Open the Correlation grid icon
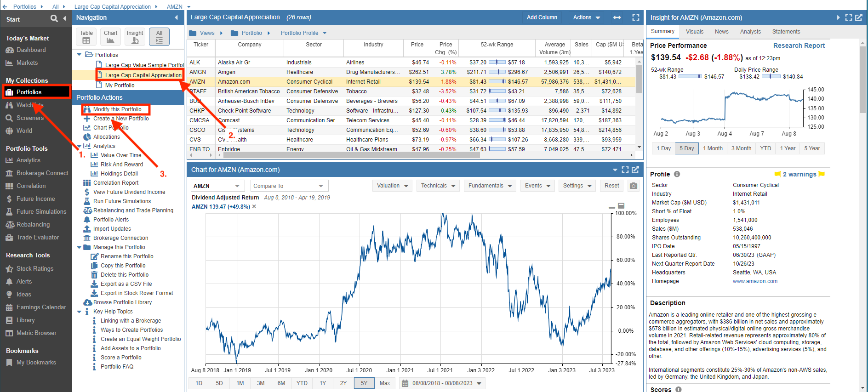The image size is (868, 392). [9, 186]
